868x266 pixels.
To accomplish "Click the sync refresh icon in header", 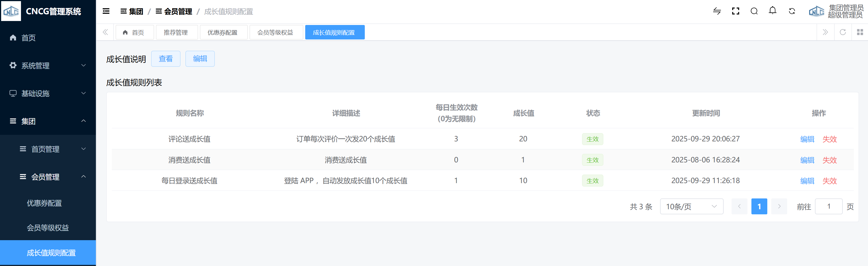I will tap(791, 11).
